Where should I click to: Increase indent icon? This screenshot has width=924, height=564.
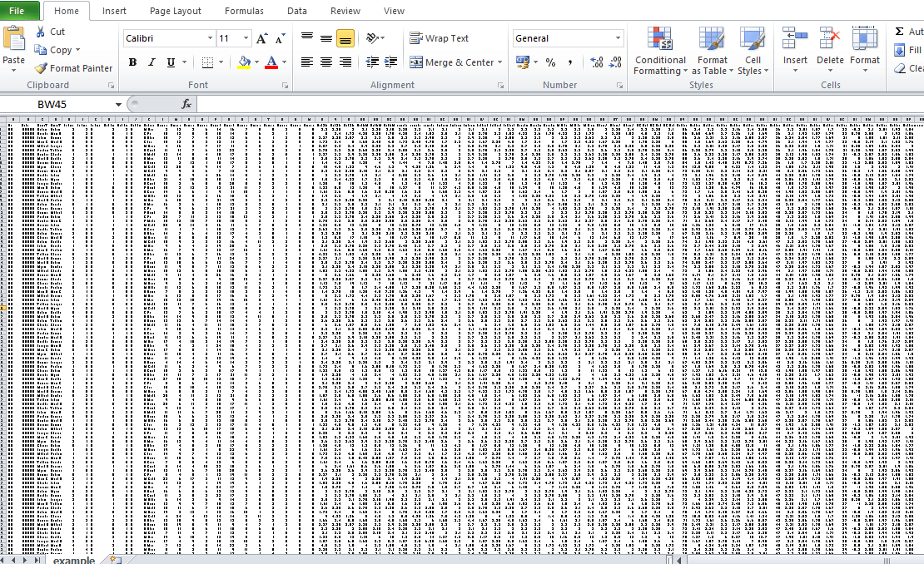[390, 62]
